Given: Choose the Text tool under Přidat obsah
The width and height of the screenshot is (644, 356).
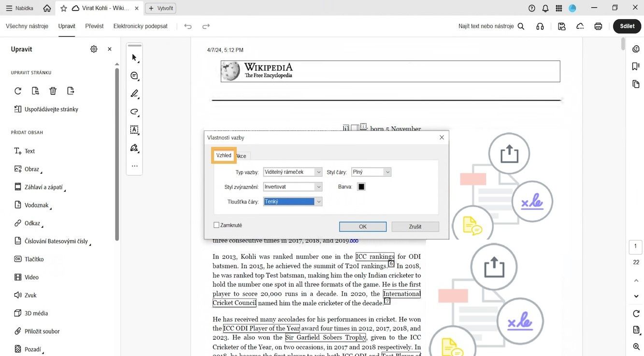Looking at the screenshot, I should (x=24, y=151).
